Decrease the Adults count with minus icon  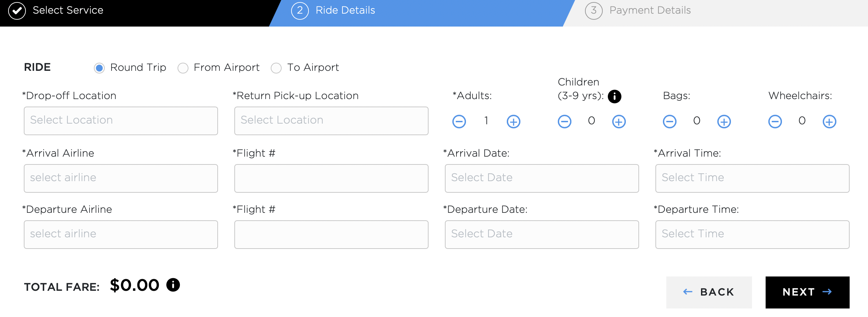point(459,122)
